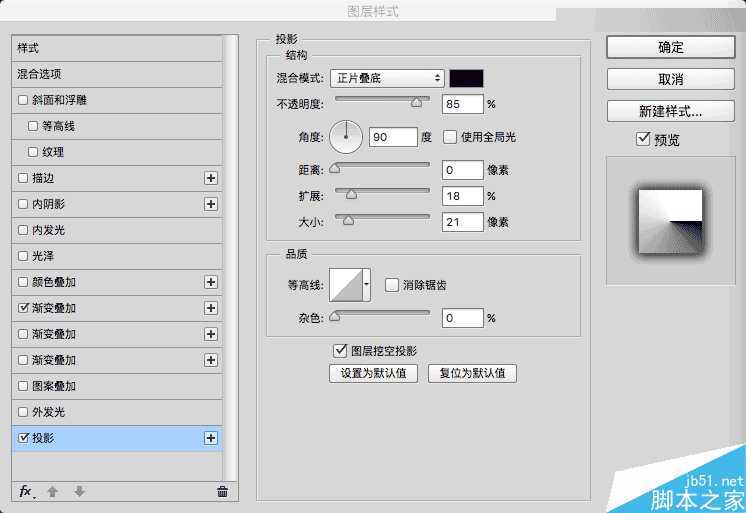Select the 光泽 row label

coord(43,256)
